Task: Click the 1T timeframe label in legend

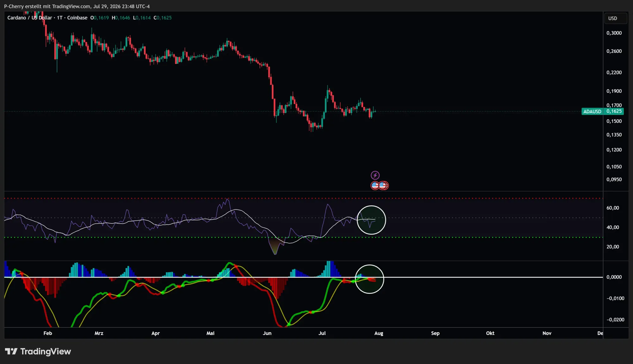Action: pos(60,18)
